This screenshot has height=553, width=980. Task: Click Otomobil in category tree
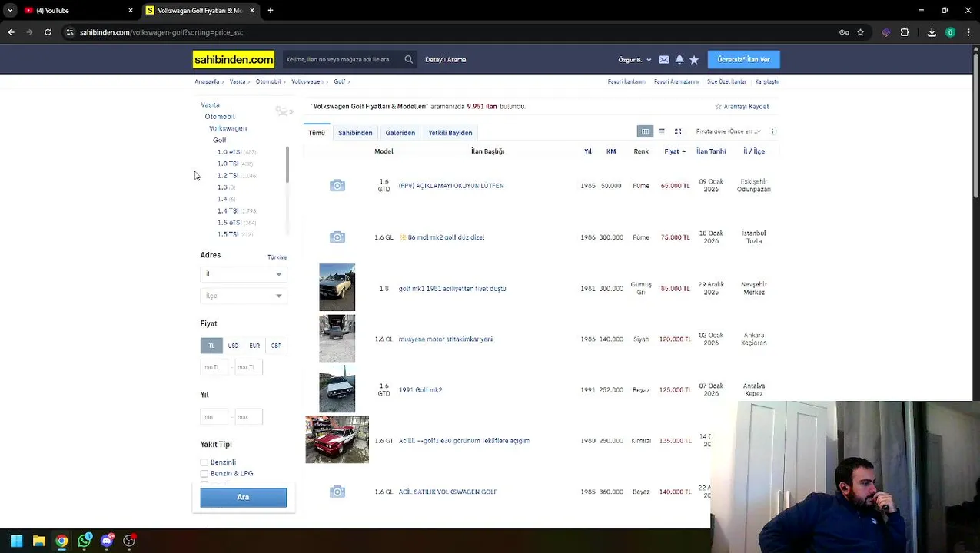coord(220,117)
